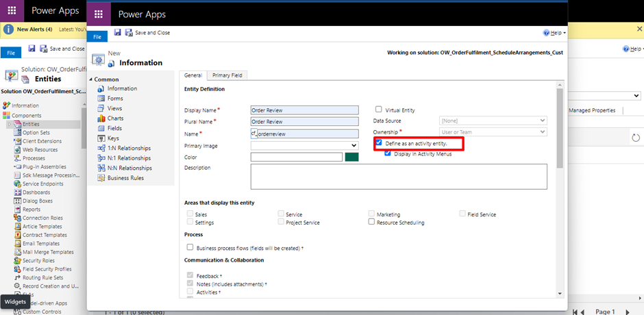Click the Description text area
The width and height of the screenshot is (644, 315).
399,177
